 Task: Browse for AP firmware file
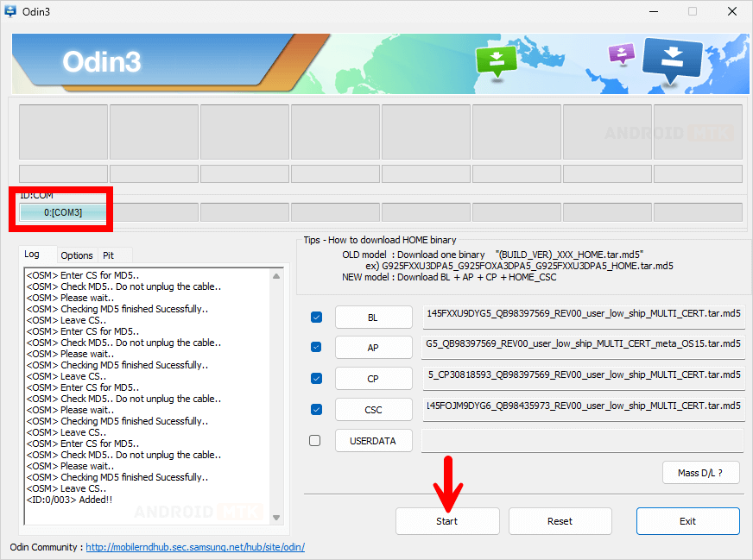tap(373, 347)
